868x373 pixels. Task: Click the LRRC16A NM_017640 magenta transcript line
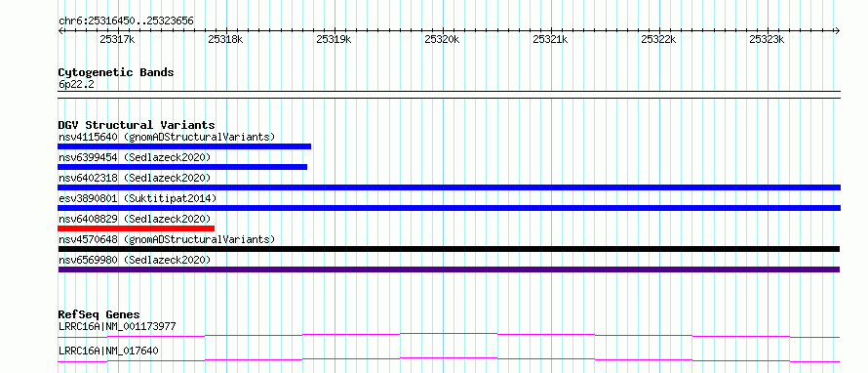[449, 359]
